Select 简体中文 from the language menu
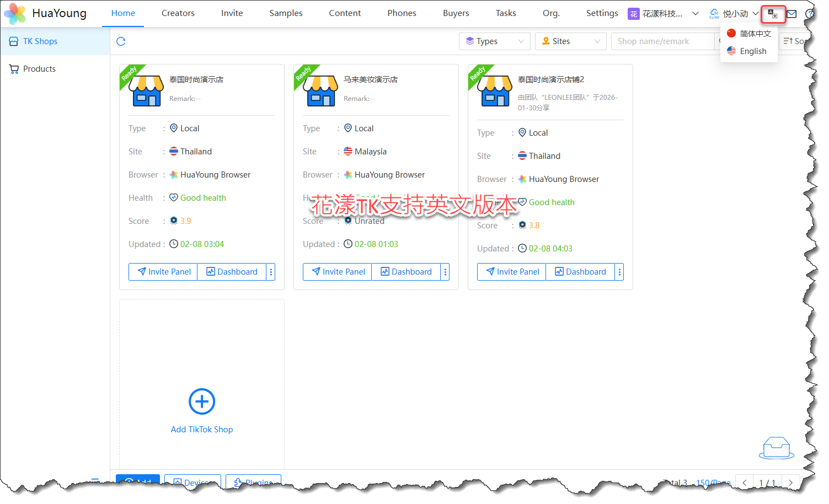This screenshot has height=504, width=829. [x=755, y=34]
